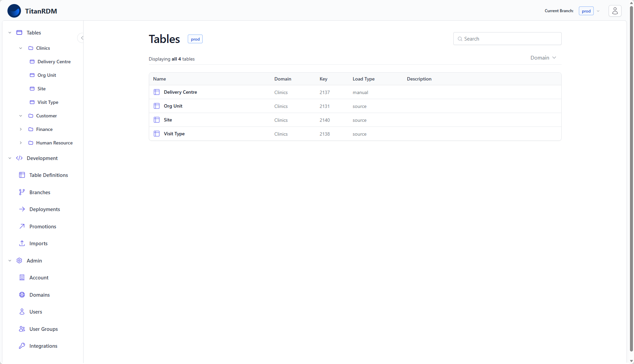This screenshot has width=634, height=364.
Task: Click the Integrations key icon
Action: click(x=22, y=346)
